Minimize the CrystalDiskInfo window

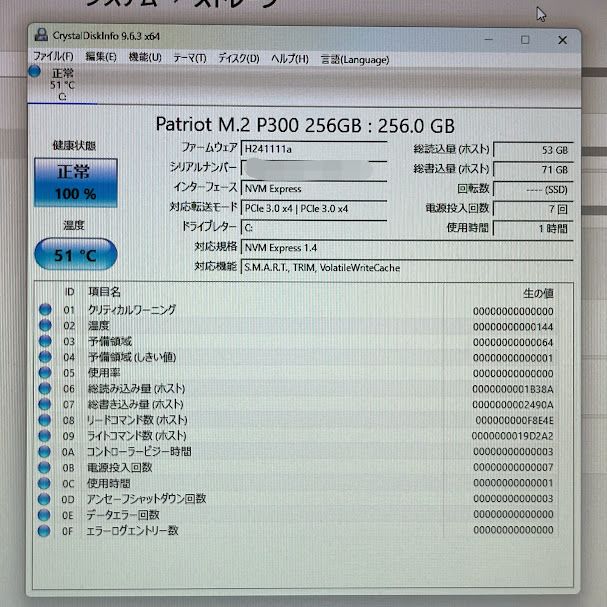pos(489,39)
